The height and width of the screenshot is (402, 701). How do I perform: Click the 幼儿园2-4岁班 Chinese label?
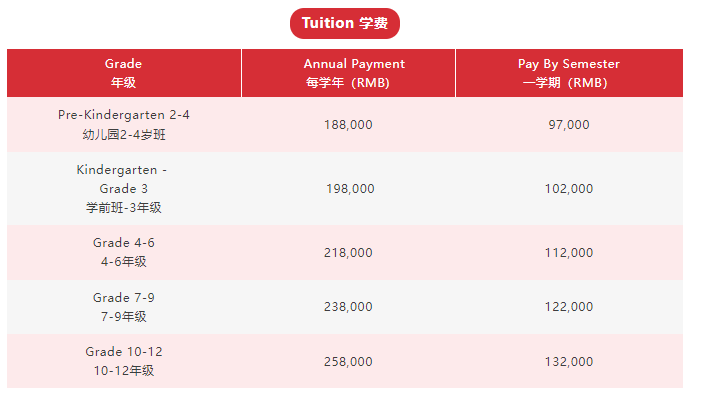click(124, 135)
